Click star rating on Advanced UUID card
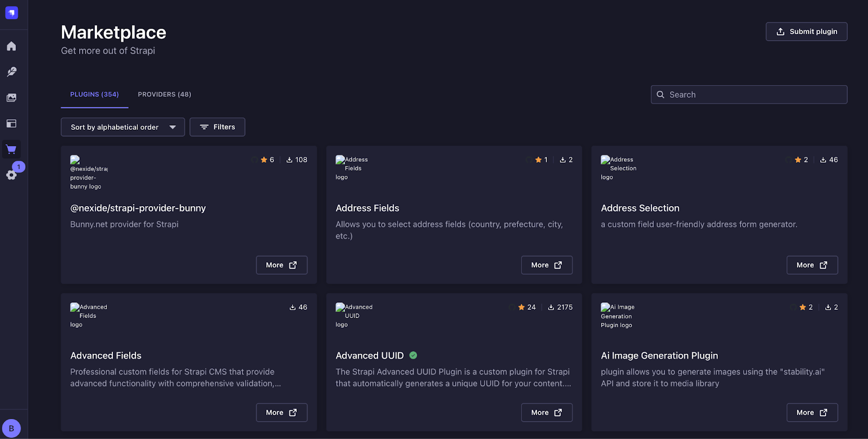 (527, 307)
